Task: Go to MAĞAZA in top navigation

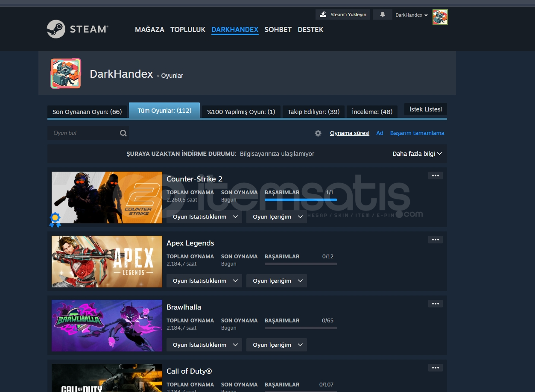Action: pyautogui.click(x=149, y=29)
